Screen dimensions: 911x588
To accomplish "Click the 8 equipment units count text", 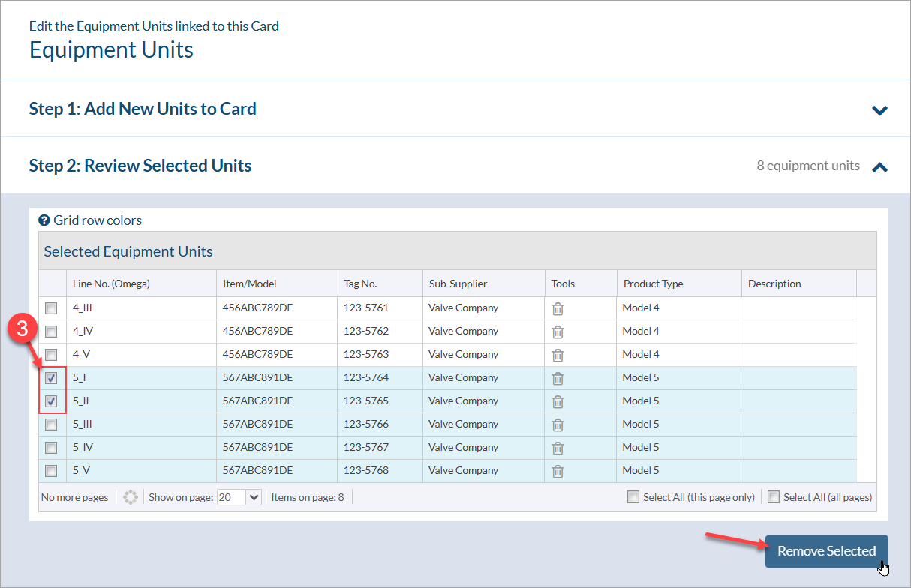I will (808, 166).
